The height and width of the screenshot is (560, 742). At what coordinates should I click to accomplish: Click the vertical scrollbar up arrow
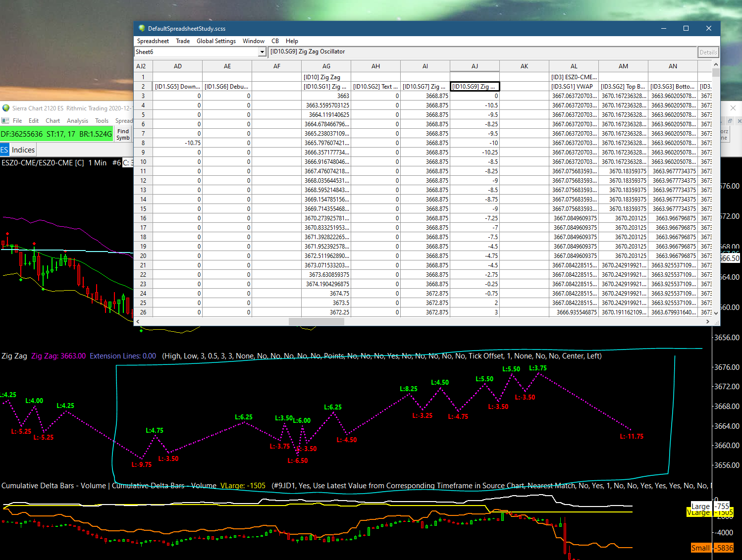click(x=716, y=65)
